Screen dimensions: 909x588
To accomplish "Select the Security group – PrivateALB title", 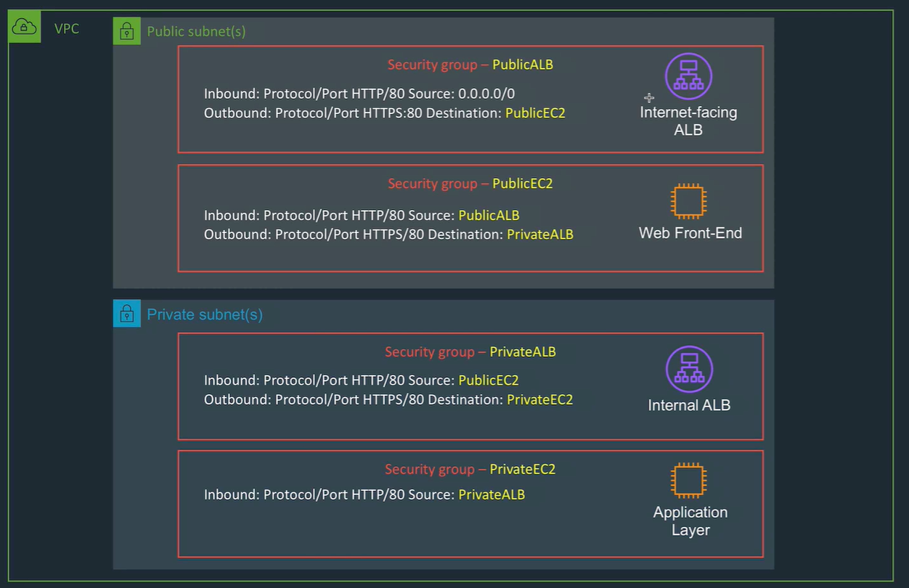I will pyautogui.click(x=470, y=352).
